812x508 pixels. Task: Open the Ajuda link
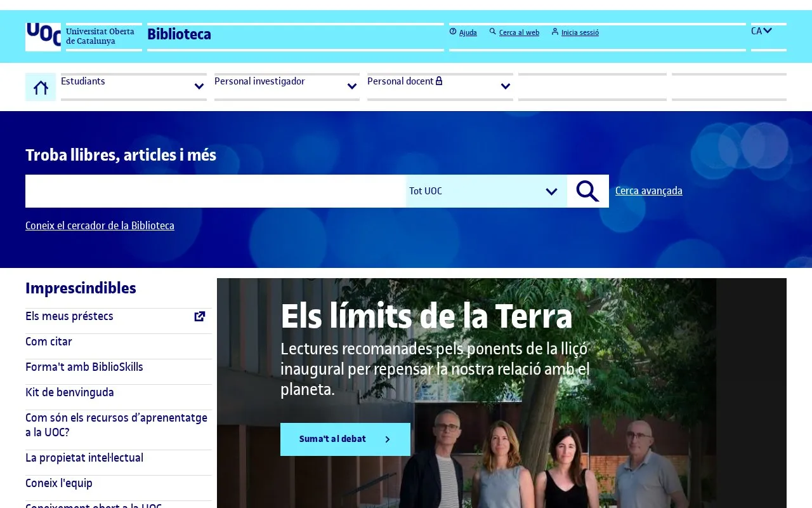[468, 32]
